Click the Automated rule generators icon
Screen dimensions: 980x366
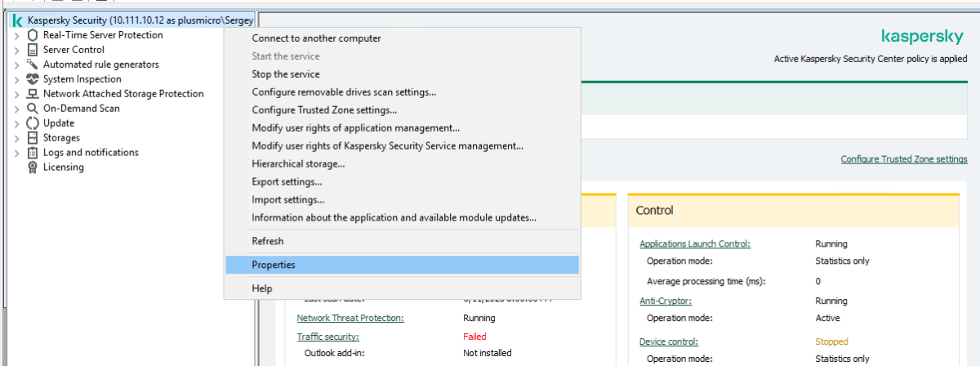[33, 65]
